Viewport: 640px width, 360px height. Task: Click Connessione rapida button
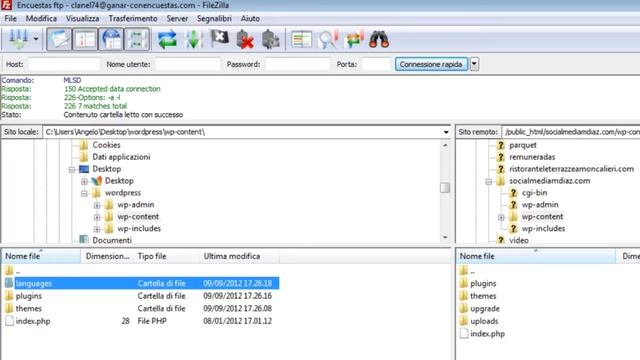[x=431, y=64]
